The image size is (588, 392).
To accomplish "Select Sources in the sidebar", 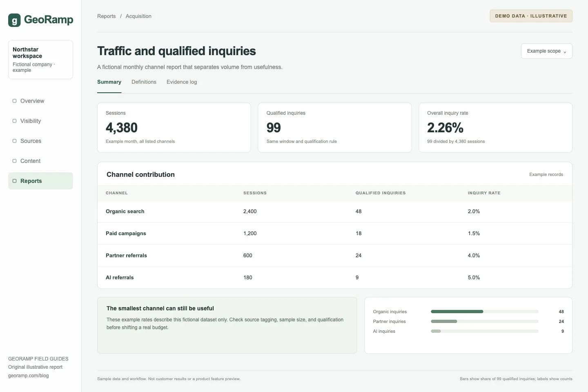I will pos(40,141).
